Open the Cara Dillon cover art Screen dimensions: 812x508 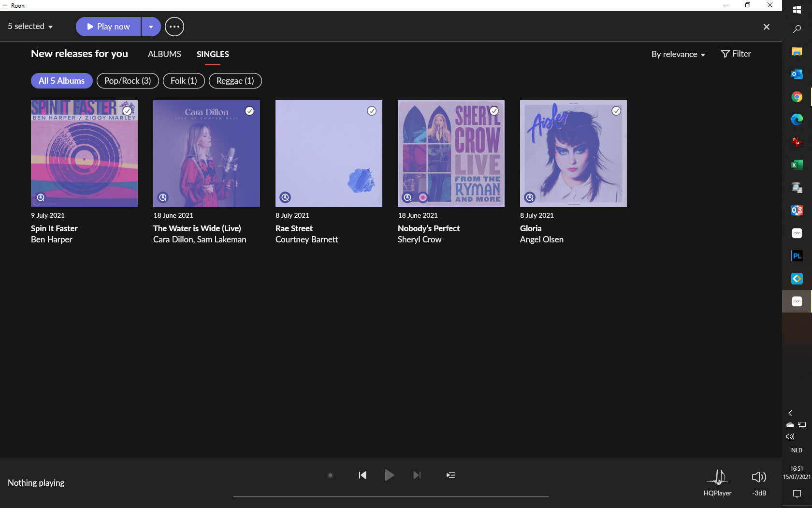(206, 153)
